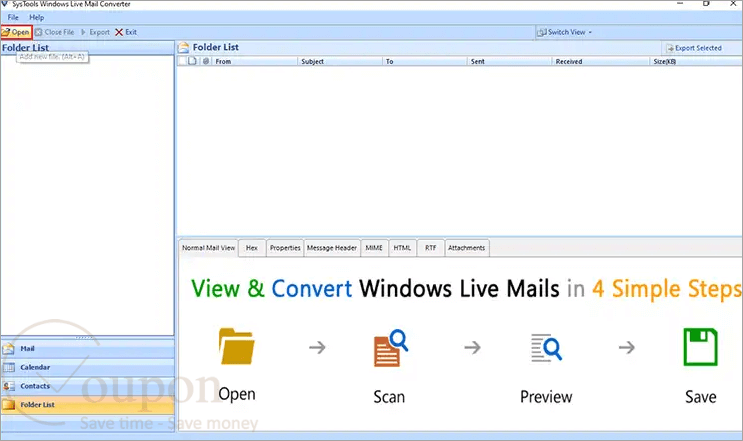743x441 pixels.
Task: Click the Folder List folder icon
Action: click(9, 405)
